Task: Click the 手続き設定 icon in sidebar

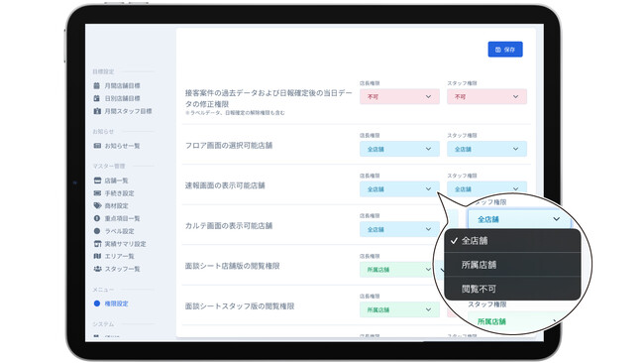Action: pos(97,193)
